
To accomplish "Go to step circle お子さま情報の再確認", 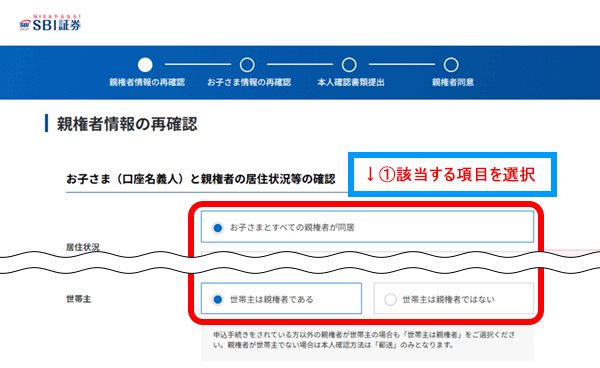I will click(x=247, y=65).
